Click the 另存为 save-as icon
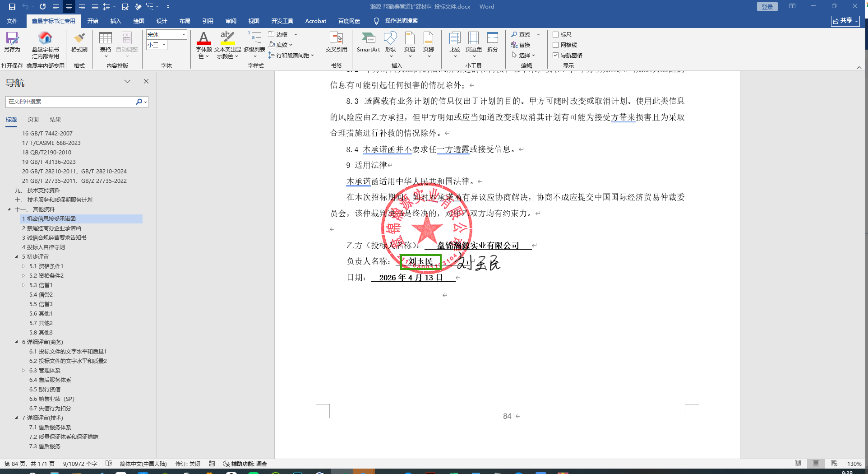The width and height of the screenshot is (868, 474). (x=12, y=42)
